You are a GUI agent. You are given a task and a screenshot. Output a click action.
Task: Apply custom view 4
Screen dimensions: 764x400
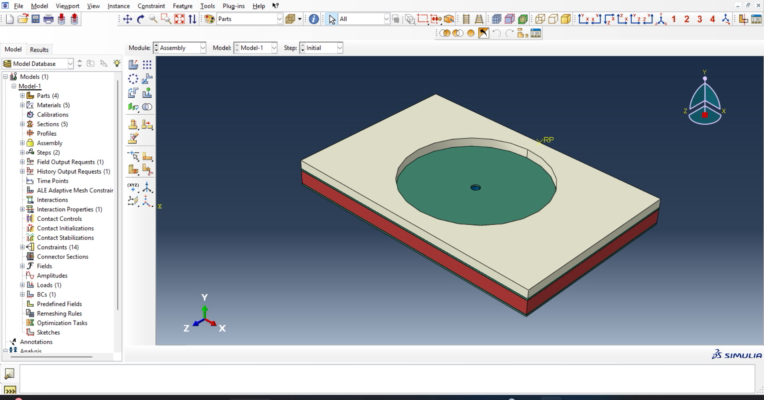(712, 19)
